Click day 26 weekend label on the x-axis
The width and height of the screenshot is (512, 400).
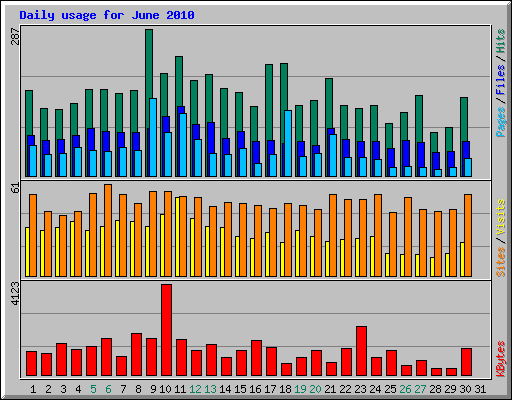405,389
